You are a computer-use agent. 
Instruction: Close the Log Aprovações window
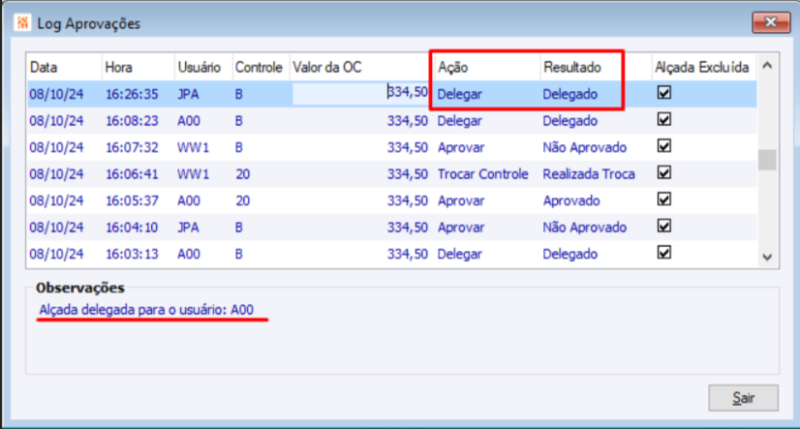coord(770,22)
